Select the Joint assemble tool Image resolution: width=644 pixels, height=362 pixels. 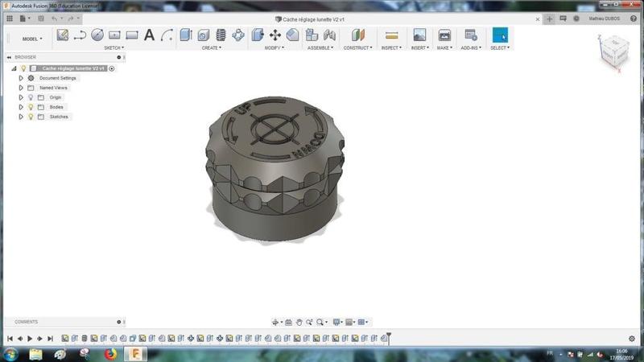click(329, 35)
